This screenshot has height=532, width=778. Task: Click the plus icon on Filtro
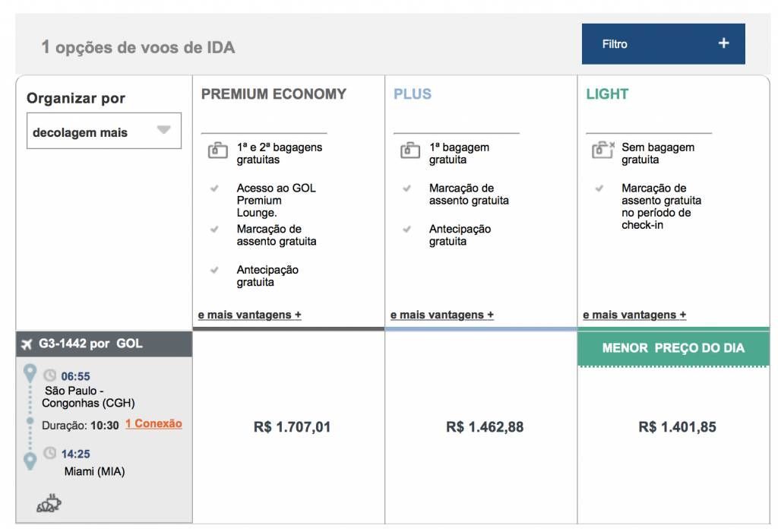pyautogui.click(x=723, y=43)
